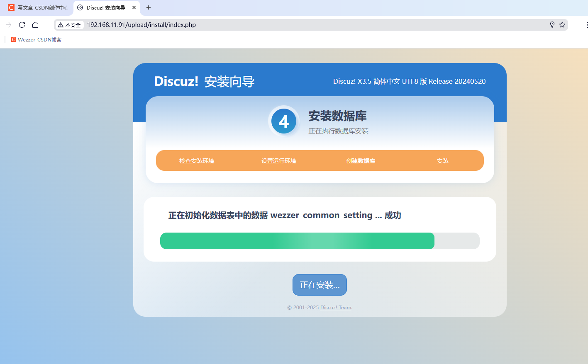This screenshot has width=588, height=364.
Task: Click step 安装 in orange bar
Action: (443, 161)
